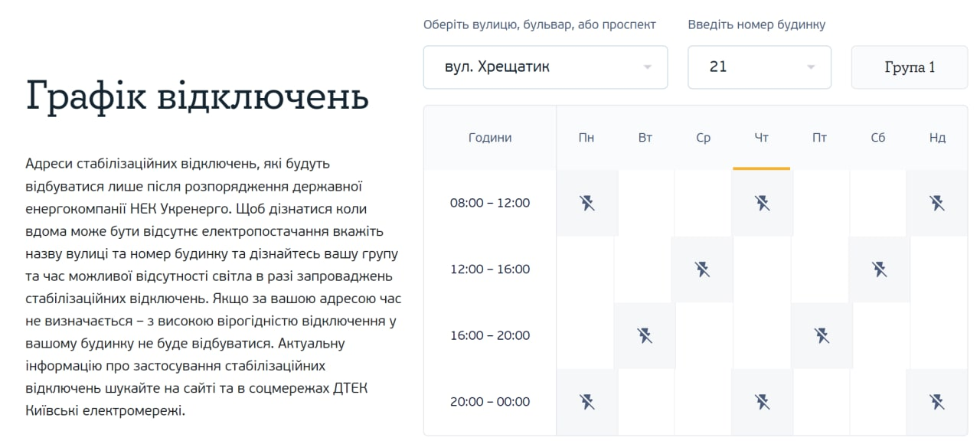Click Tuesday 16:00–20:00 outage icon

click(x=645, y=335)
